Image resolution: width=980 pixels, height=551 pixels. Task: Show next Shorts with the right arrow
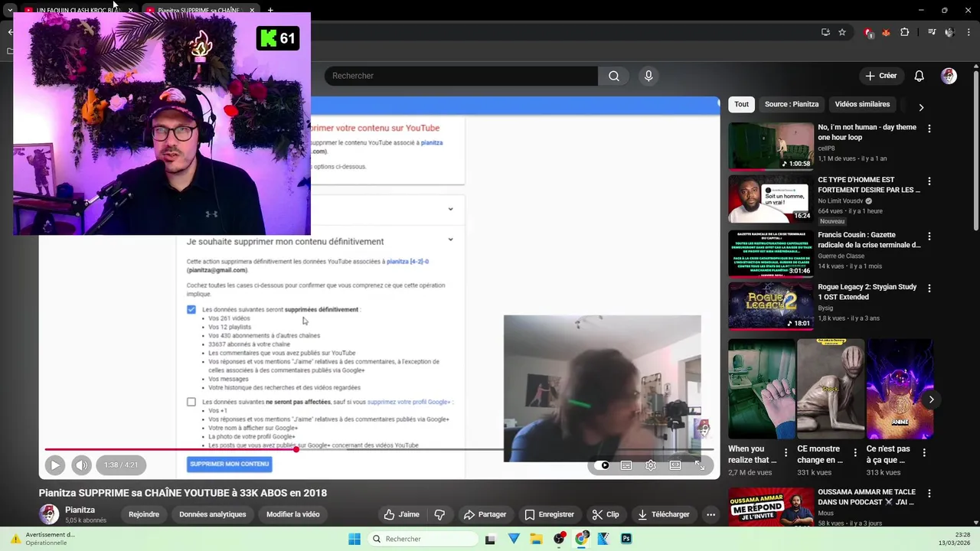pos(931,399)
